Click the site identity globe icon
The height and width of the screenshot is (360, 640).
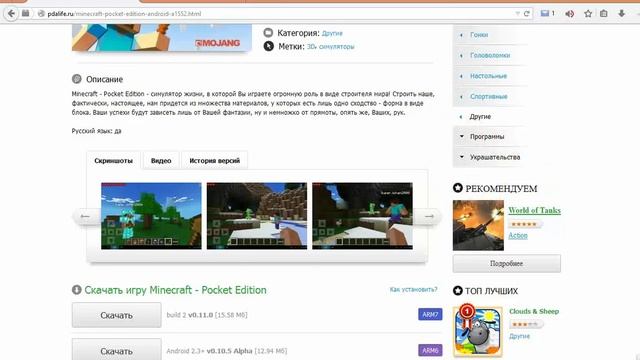tap(41, 13)
